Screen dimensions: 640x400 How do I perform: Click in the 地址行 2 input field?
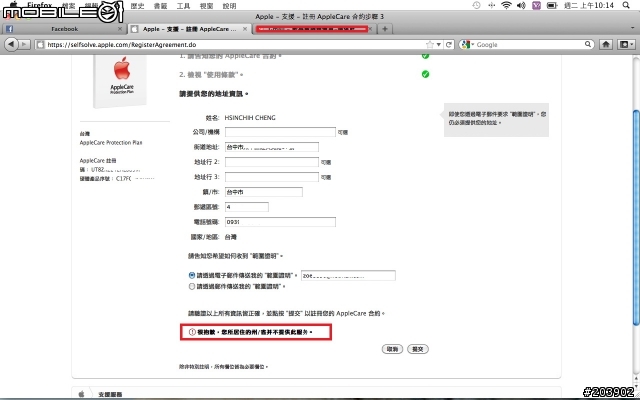coord(272,162)
